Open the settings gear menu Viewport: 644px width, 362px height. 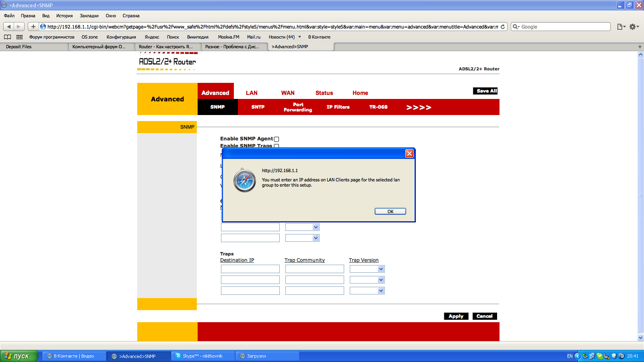pos(634,27)
